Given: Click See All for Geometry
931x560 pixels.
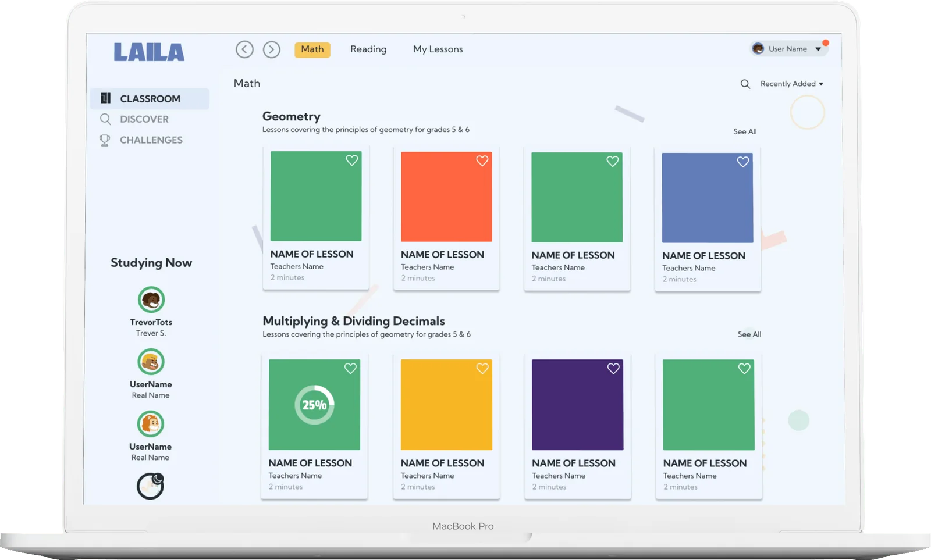Looking at the screenshot, I should coord(745,131).
